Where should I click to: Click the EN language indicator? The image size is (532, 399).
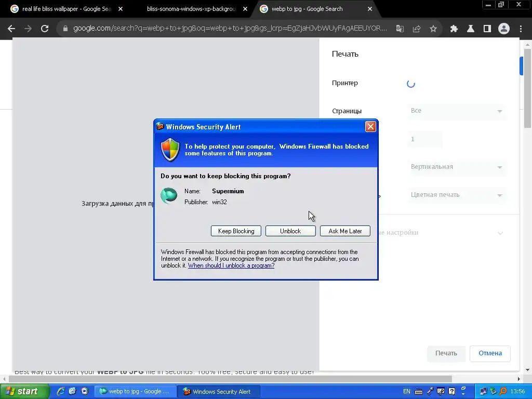pyautogui.click(x=406, y=392)
